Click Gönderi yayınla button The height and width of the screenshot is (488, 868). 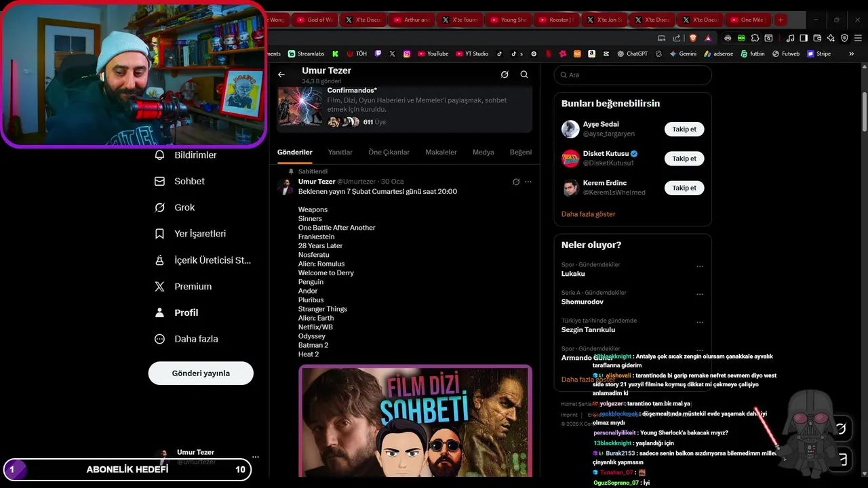(x=201, y=373)
